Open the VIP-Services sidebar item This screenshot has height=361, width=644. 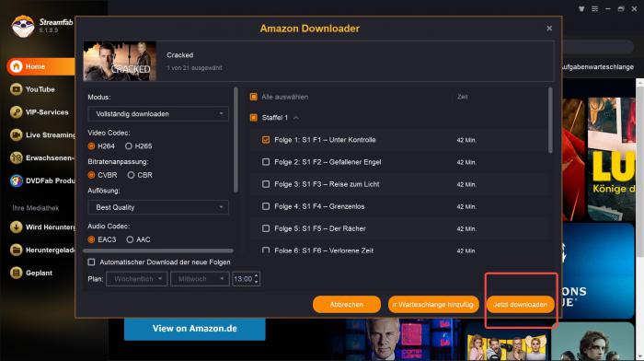(40, 111)
